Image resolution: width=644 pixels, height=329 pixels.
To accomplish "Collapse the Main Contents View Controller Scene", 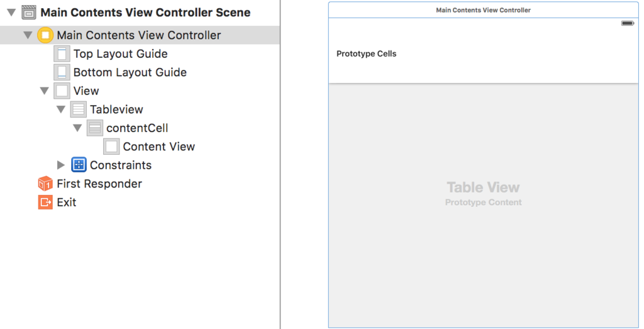I will 11,13.
